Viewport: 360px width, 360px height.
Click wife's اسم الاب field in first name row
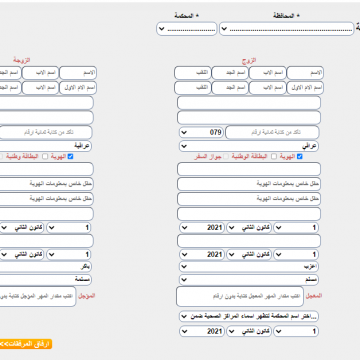pyautogui.click(x=40, y=73)
